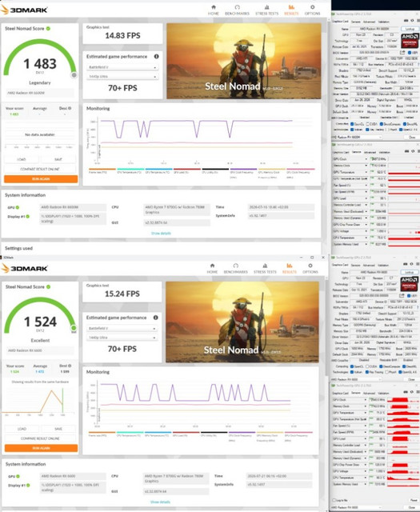The width and height of the screenshot is (420, 512).
Task: Click screenshot camera icon in RX 6600M GPU-Z card window
Action: click(x=406, y=21)
